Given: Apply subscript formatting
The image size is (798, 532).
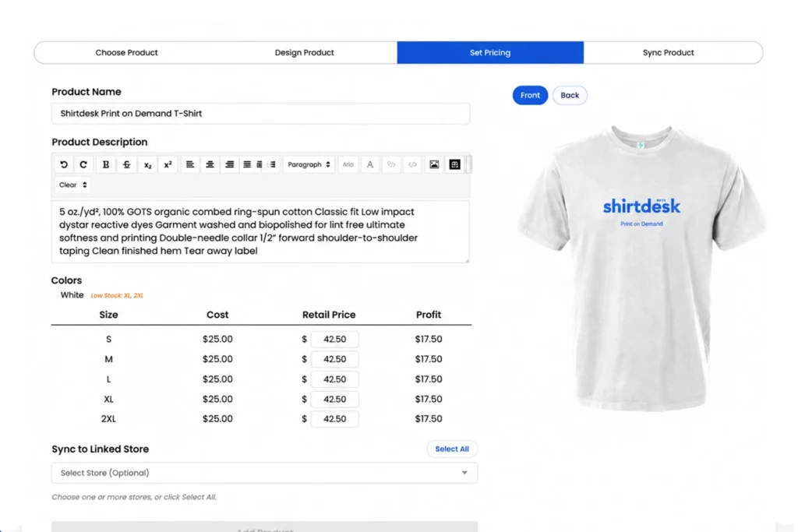Looking at the screenshot, I should 147,164.
